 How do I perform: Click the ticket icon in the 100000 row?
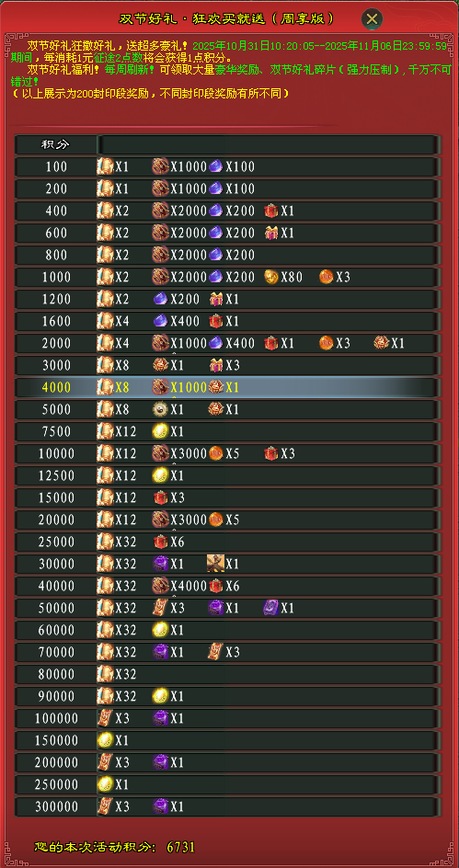coord(105,718)
